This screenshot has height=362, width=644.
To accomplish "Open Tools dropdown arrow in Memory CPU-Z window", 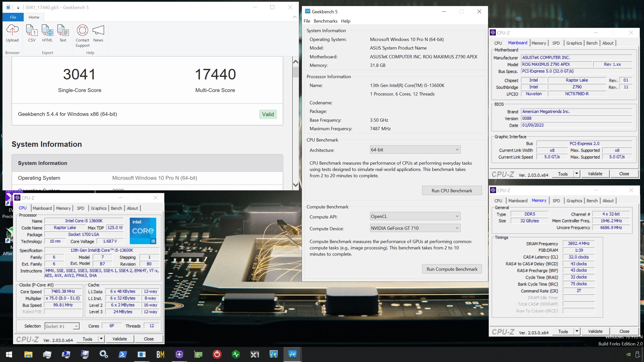I will 577,331.
